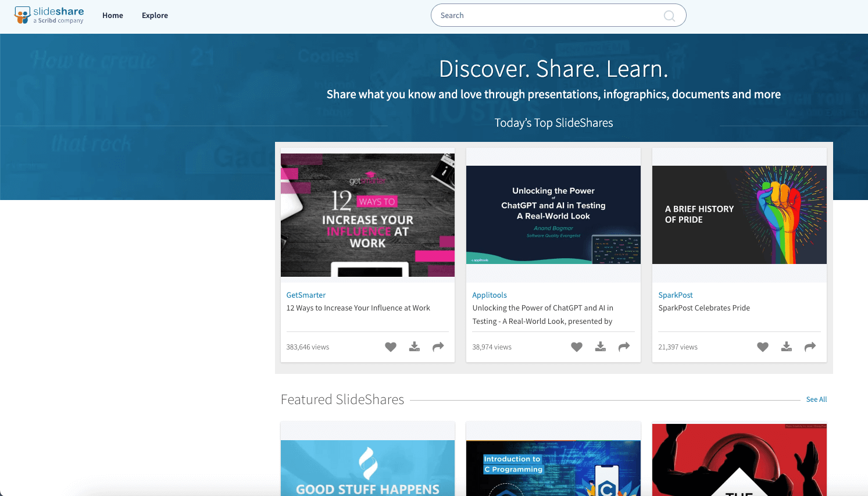The image size is (868, 496).
Task: Click the SlideShare logo
Action: tap(49, 15)
